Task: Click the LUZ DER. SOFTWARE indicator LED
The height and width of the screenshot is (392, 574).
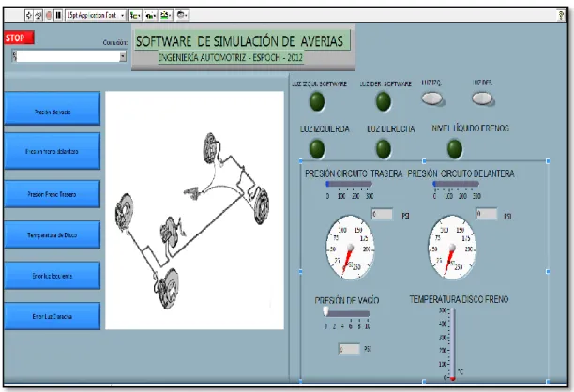Action: [x=384, y=101]
